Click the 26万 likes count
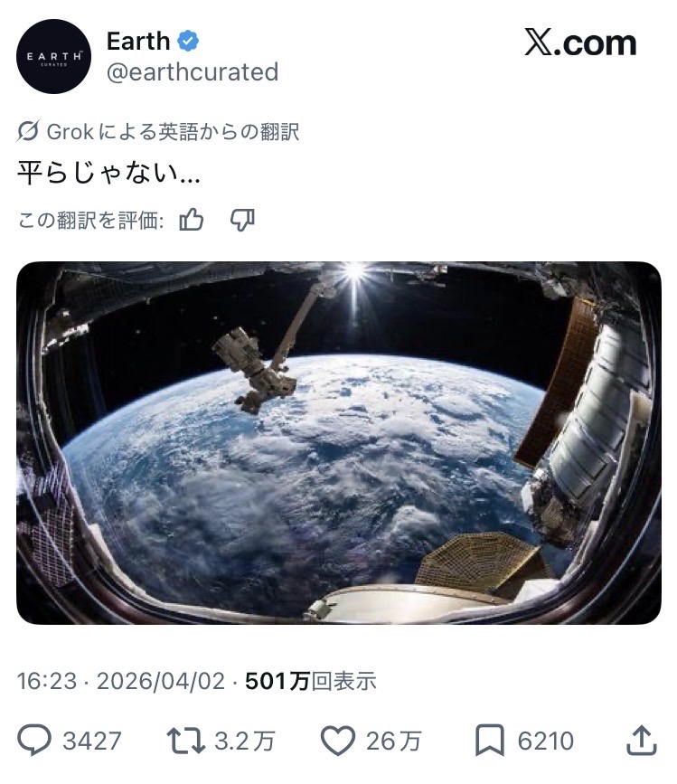The image size is (677, 784). [x=393, y=741]
